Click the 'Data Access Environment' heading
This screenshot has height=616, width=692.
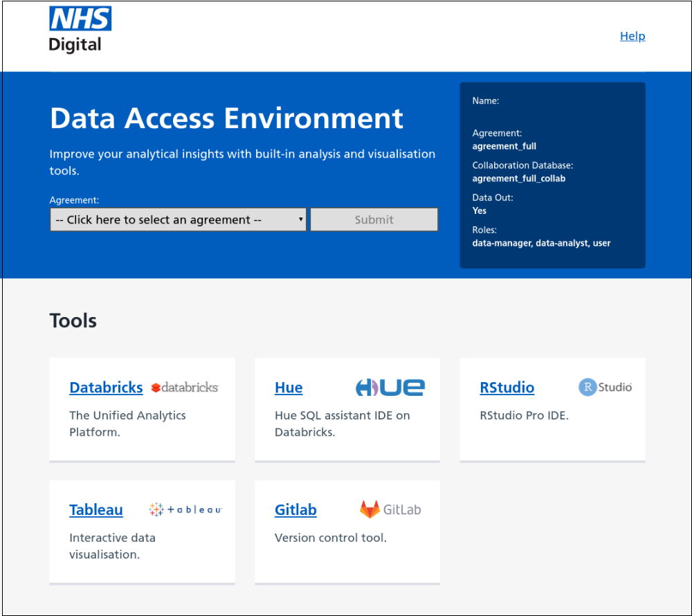[x=226, y=118]
